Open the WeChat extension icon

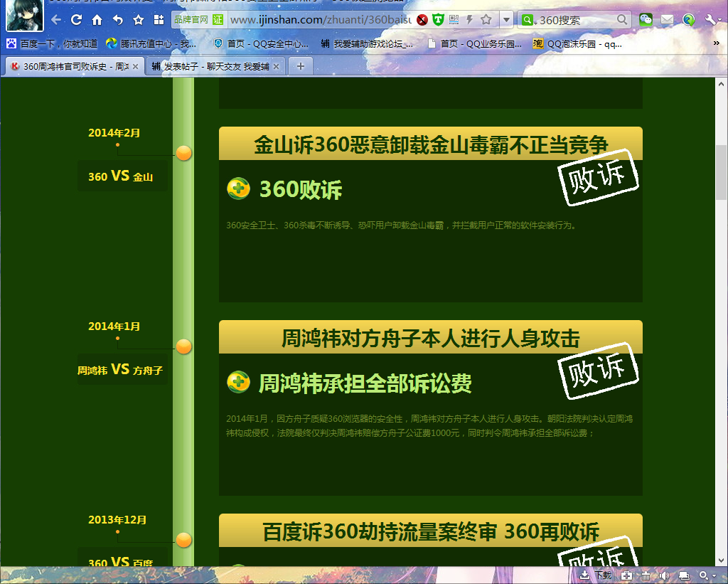(646, 19)
